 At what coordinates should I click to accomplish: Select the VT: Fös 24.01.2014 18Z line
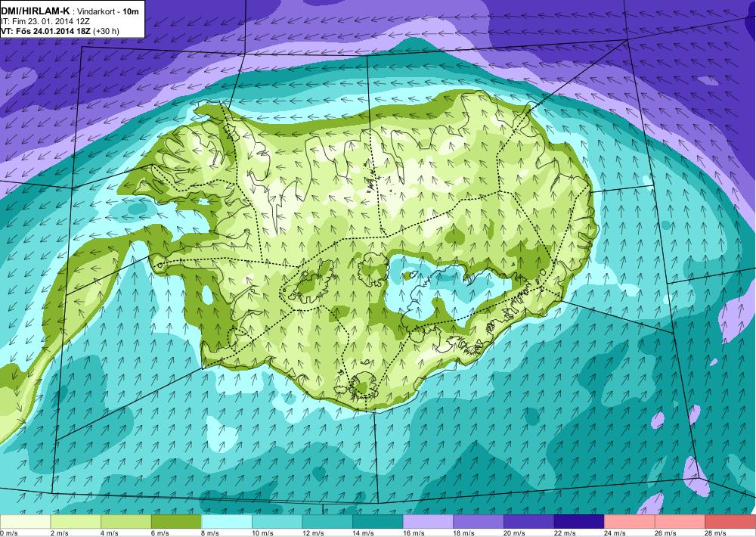click(x=60, y=31)
